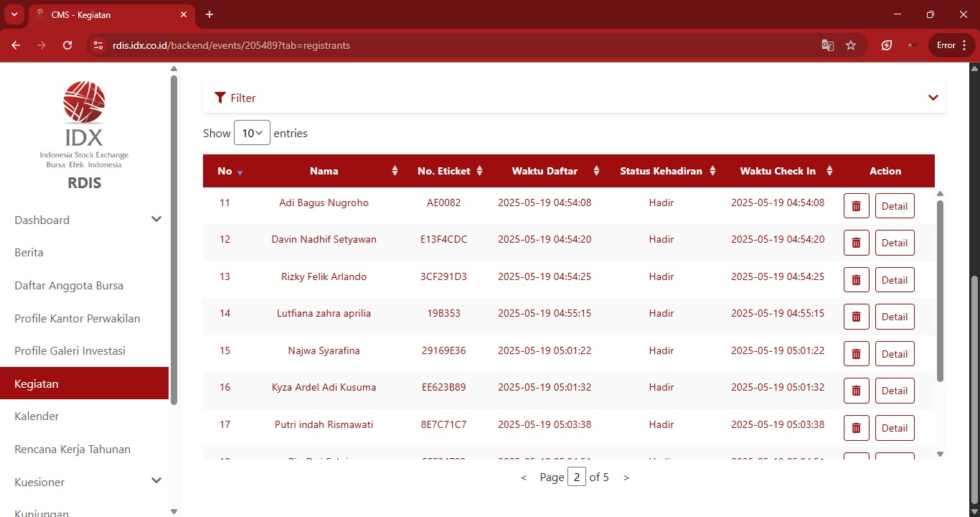Open the Show entries count dropdown
The image size is (980, 517).
252,133
